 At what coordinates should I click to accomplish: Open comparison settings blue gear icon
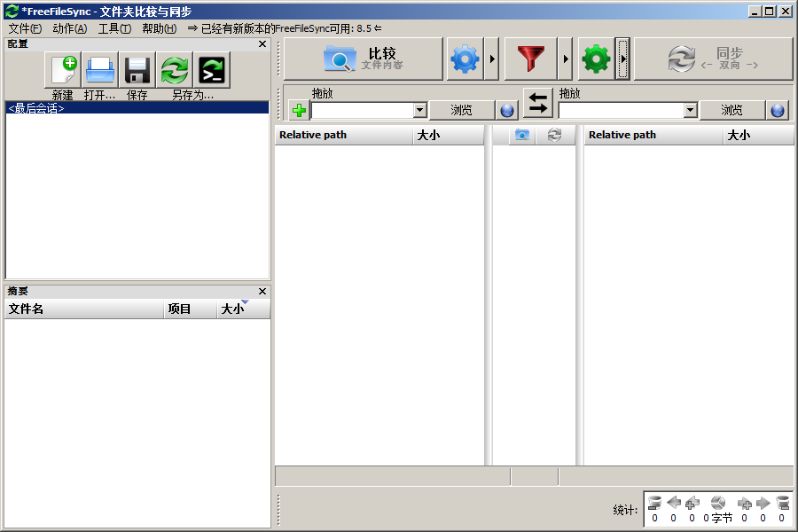point(465,59)
